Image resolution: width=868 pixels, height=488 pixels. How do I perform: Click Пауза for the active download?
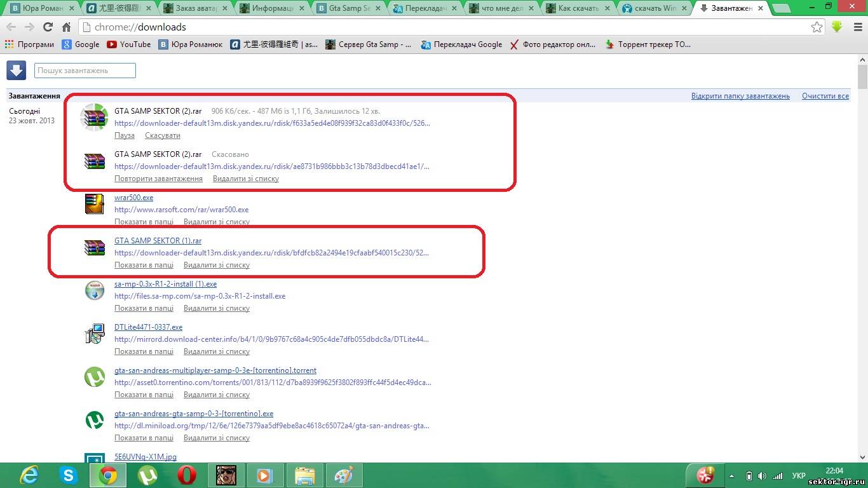125,135
